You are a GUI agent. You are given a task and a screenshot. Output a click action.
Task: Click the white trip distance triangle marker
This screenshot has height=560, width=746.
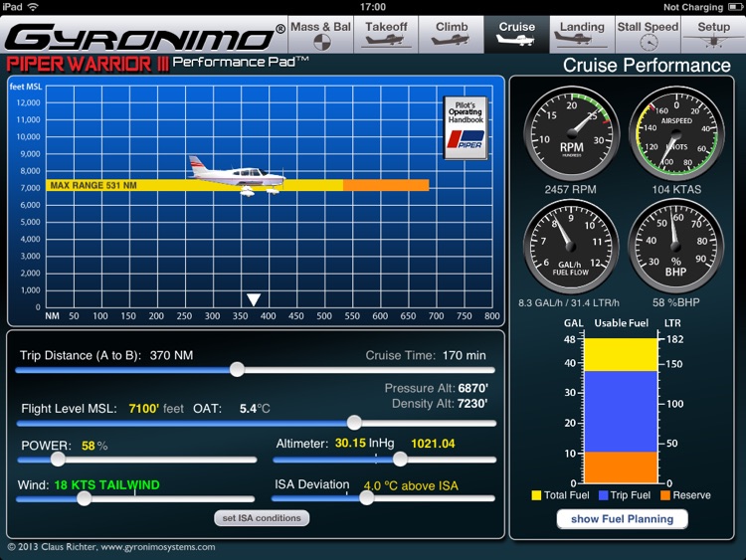click(254, 299)
